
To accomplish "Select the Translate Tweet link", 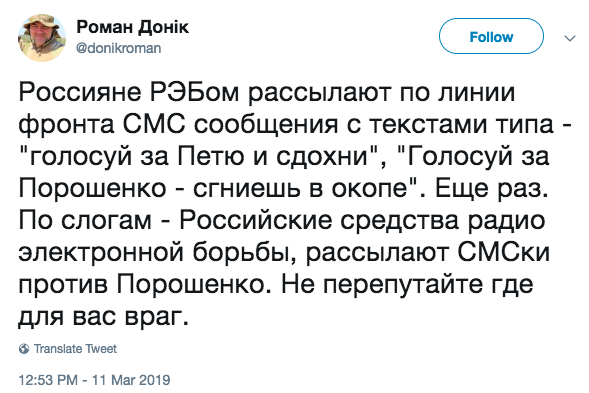I will pos(75,349).
